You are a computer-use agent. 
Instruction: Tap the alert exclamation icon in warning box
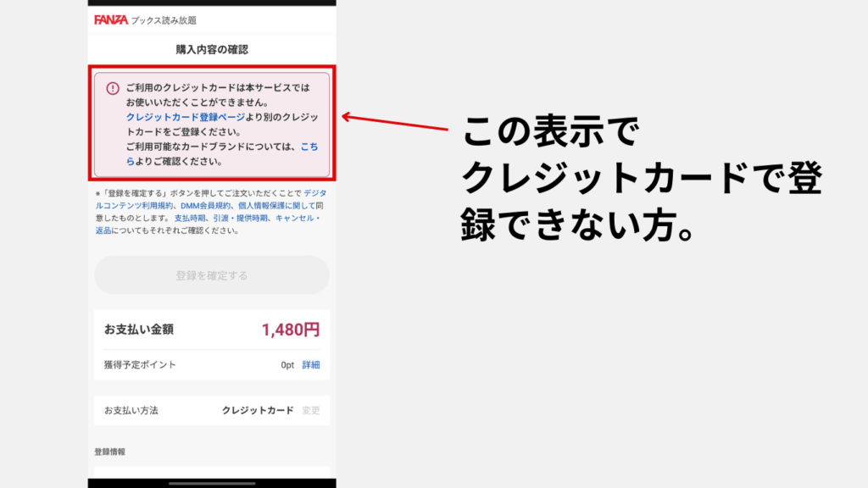[113, 87]
